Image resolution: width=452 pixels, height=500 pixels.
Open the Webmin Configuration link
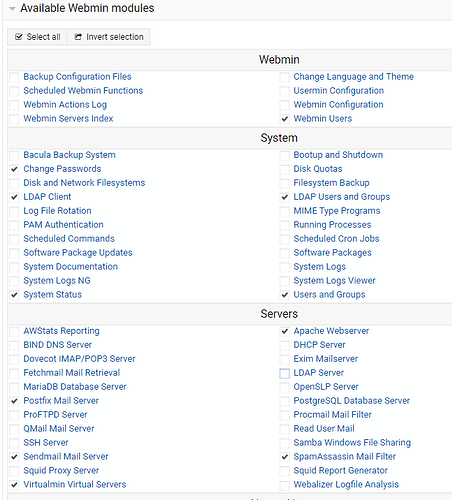point(338,105)
